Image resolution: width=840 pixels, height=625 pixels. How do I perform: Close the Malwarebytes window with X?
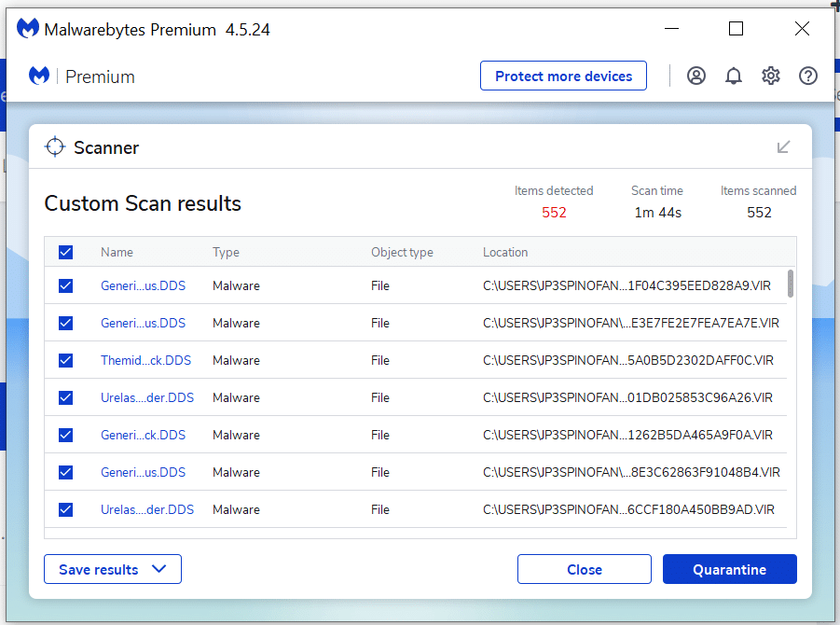tap(802, 28)
